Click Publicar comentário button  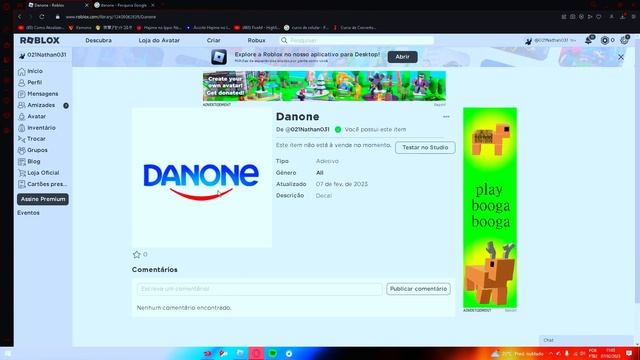pyautogui.click(x=418, y=289)
